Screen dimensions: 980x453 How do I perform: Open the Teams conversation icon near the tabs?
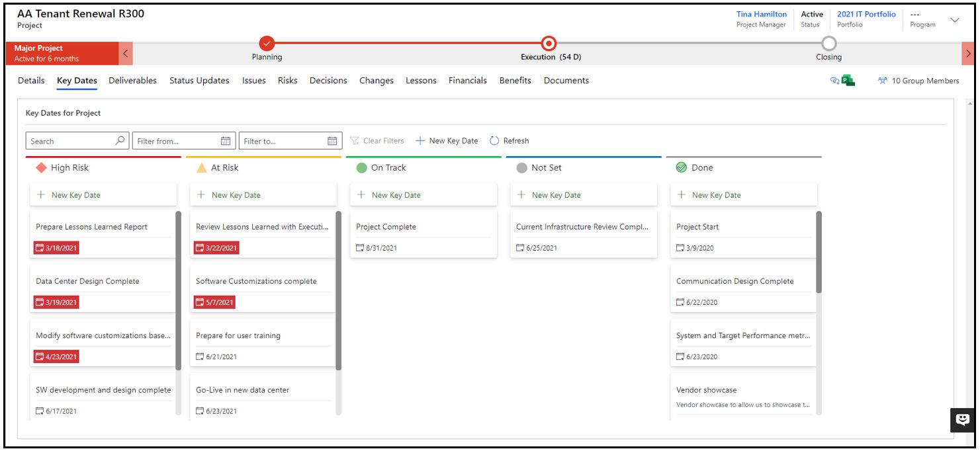833,79
